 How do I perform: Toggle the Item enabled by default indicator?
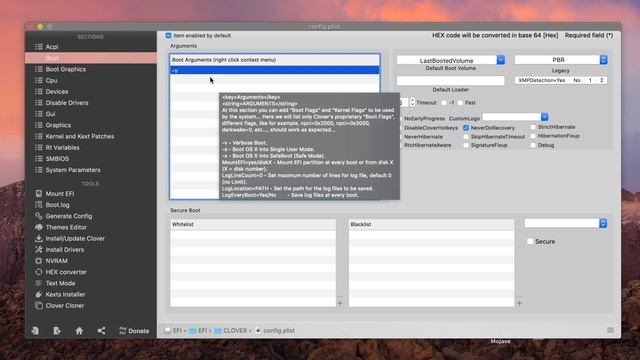[x=168, y=36]
